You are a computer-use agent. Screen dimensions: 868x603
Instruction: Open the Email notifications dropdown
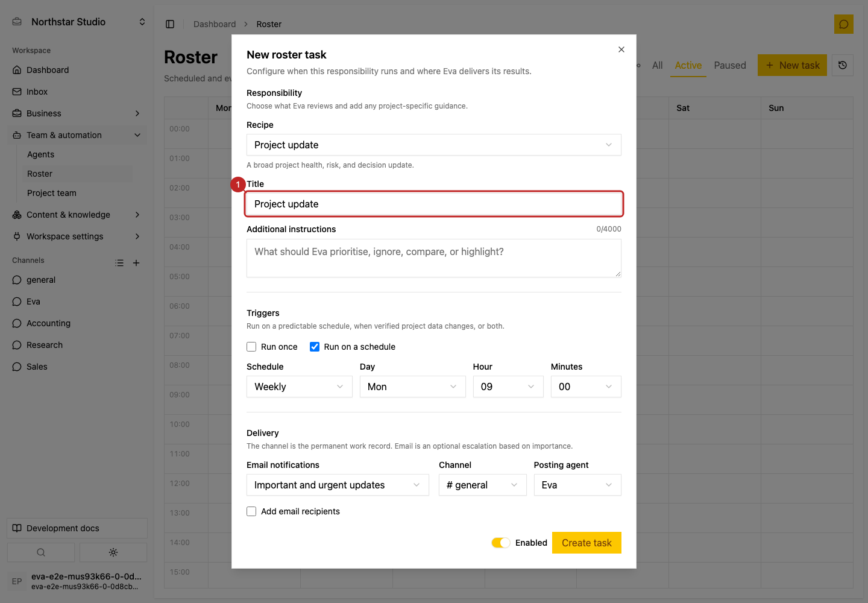pyautogui.click(x=338, y=485)
